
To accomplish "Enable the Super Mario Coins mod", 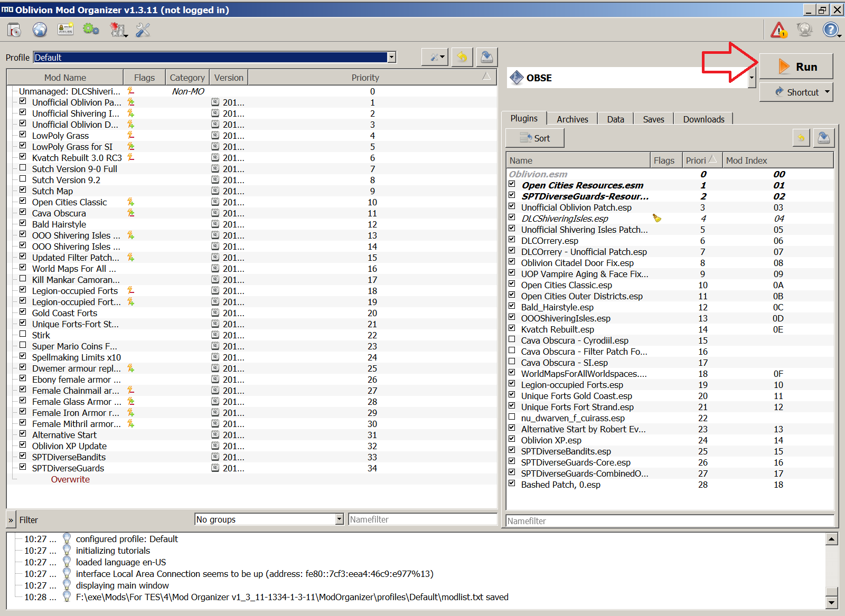I will (x=23, y=345).
